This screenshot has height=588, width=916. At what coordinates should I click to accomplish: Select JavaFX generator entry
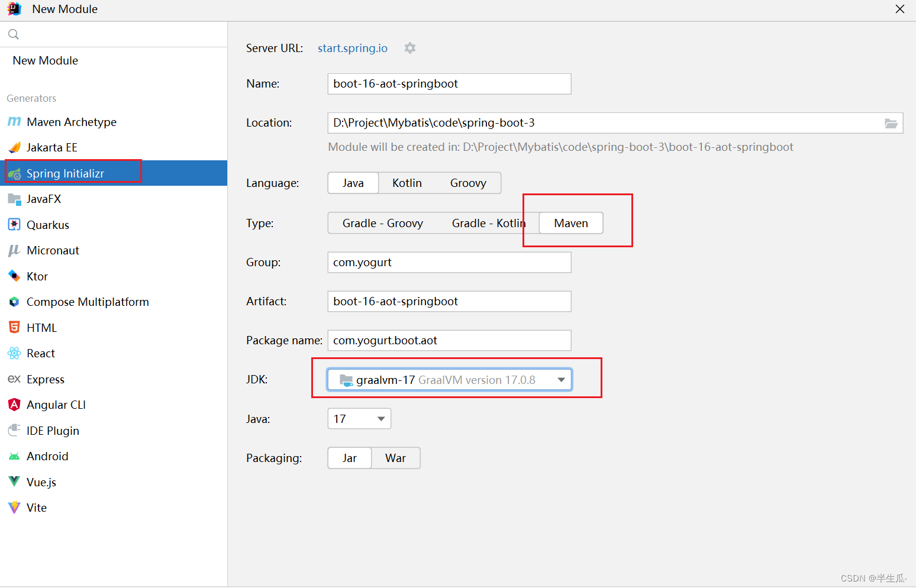(x=114, y=199)
